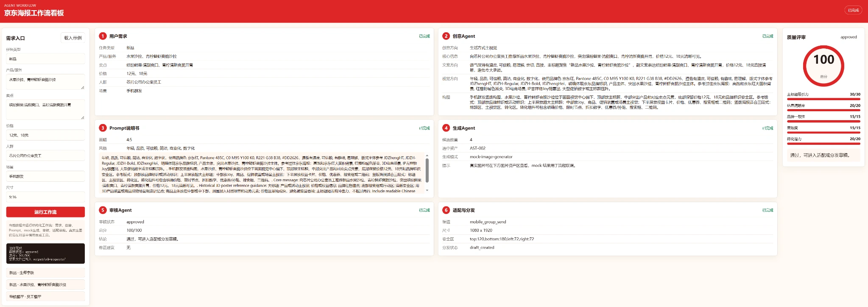Image resolution: width=868 pixels, height=307 pixels.
Task: Click the step 4 badge beside 生成Agent
Action: pyautogui.click(x=446, y=128)
